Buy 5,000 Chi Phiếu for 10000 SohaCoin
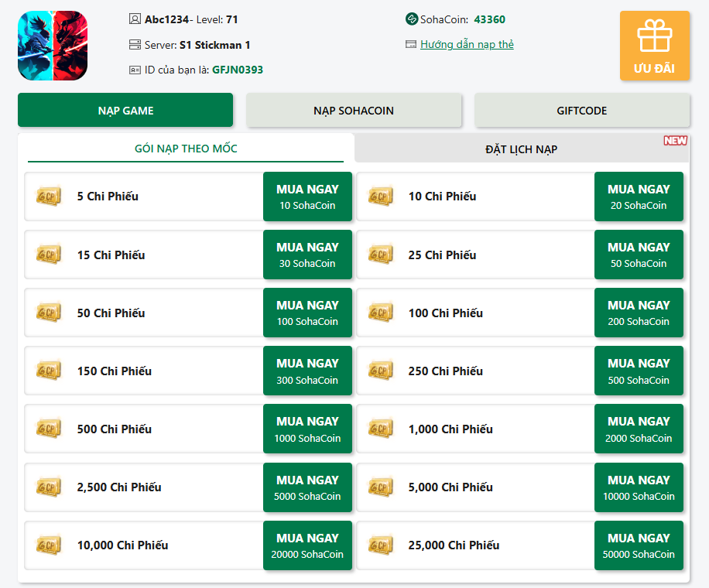This screenshot has height=588, width=709. 639,487
